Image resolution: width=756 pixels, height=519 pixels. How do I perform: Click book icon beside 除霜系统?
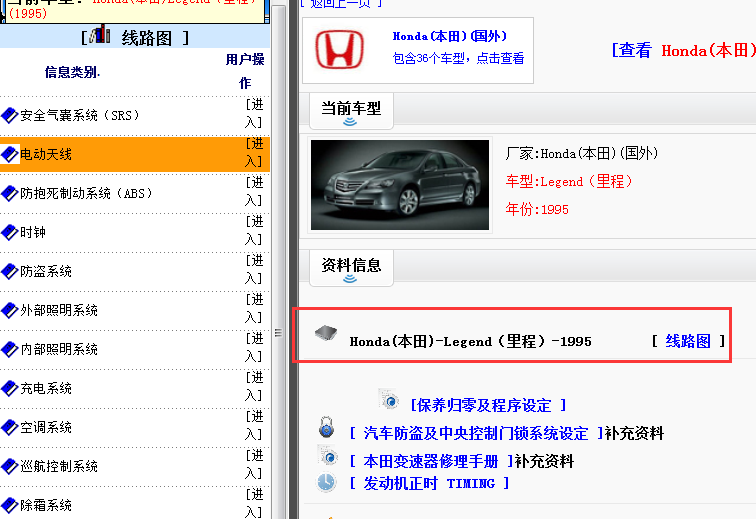coord(10,505)
